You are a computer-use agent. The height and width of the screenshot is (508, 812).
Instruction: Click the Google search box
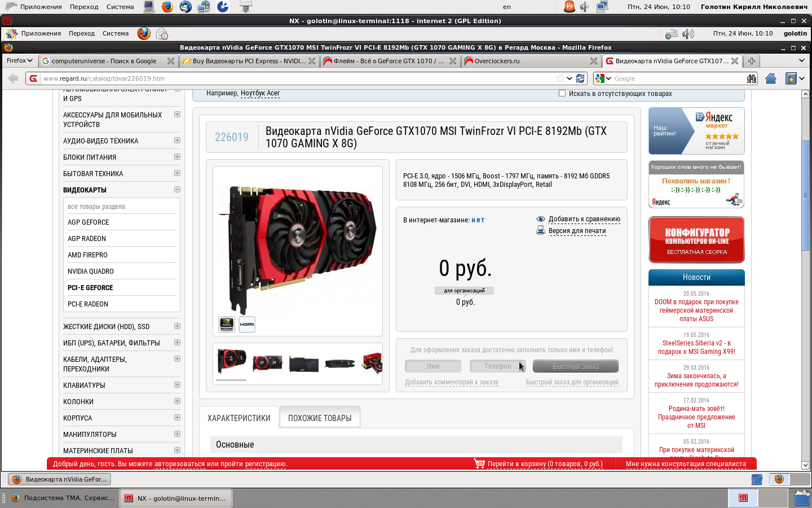pos(679,78)
